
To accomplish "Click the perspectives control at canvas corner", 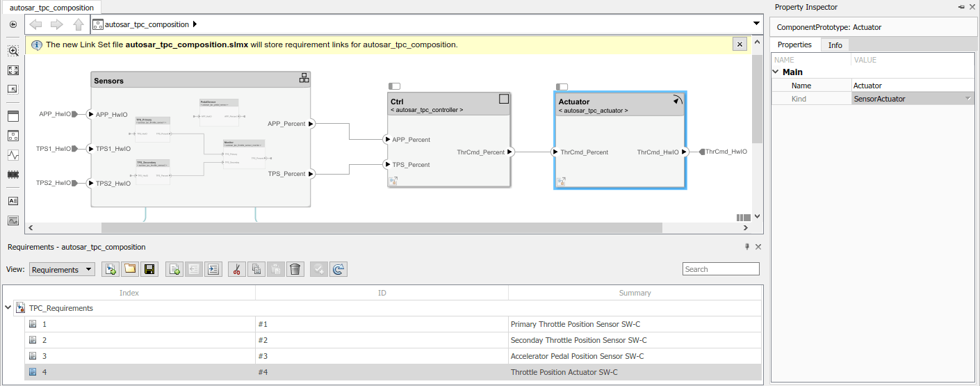I will [x=744, y=218].
